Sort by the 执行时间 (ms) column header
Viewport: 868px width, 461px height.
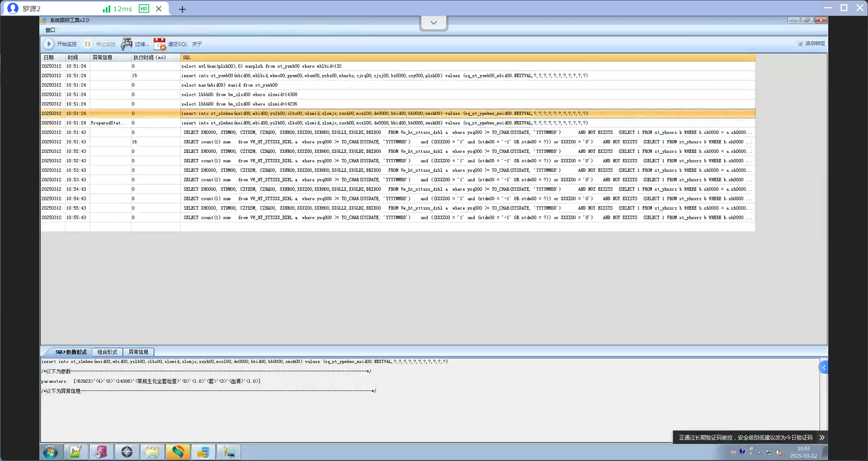[x=156, y=57]
